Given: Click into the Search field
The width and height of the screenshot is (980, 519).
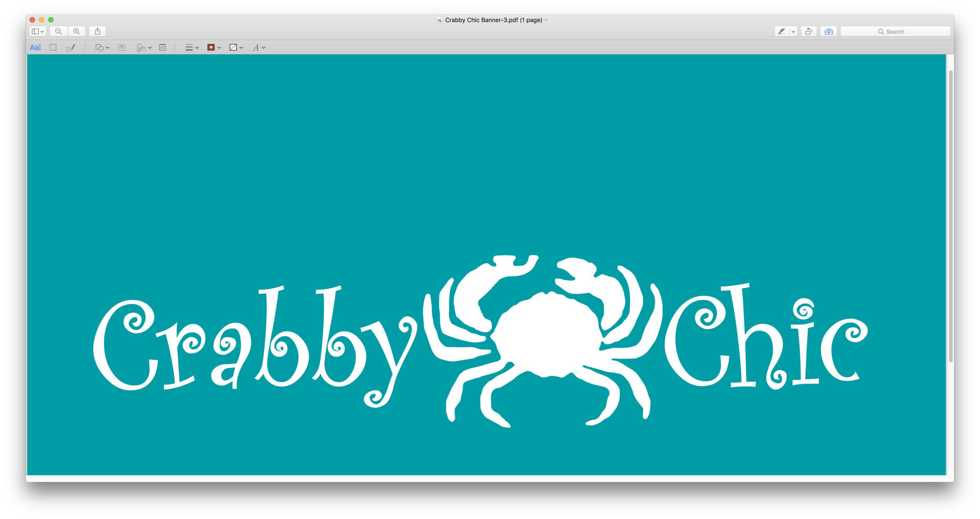Looking at the screenshot, I should tap(895, 31).
